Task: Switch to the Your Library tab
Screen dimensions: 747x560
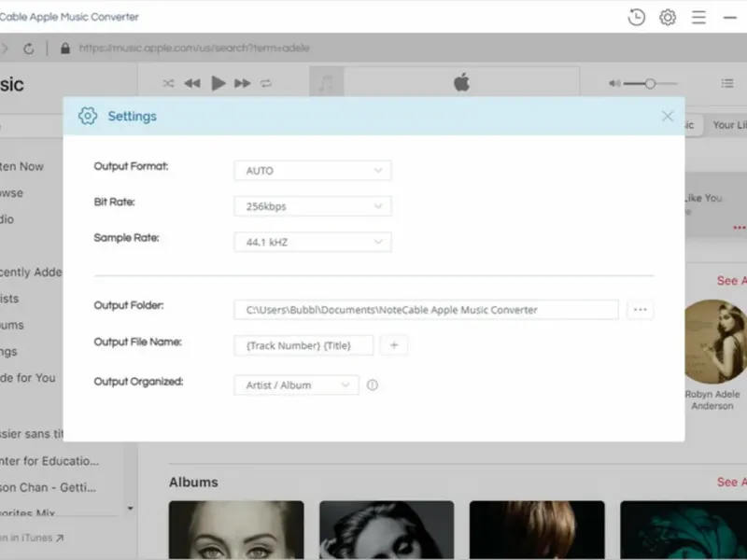Action: click(x=729, y=125)
